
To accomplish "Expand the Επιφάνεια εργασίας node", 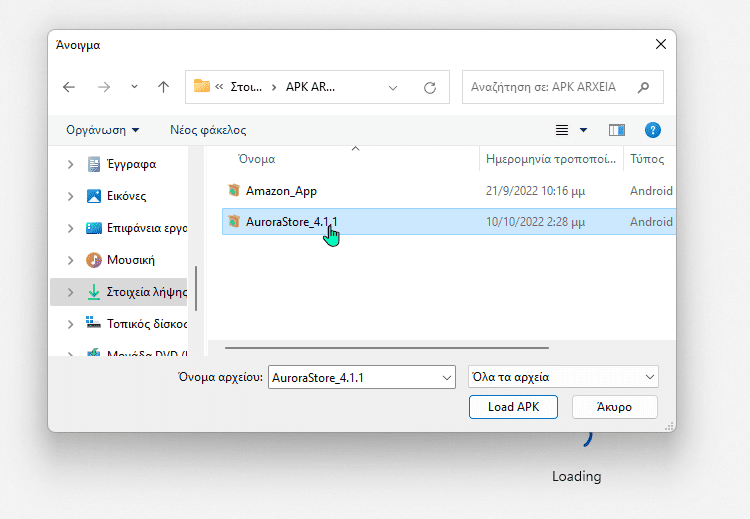I will point(71,228).
